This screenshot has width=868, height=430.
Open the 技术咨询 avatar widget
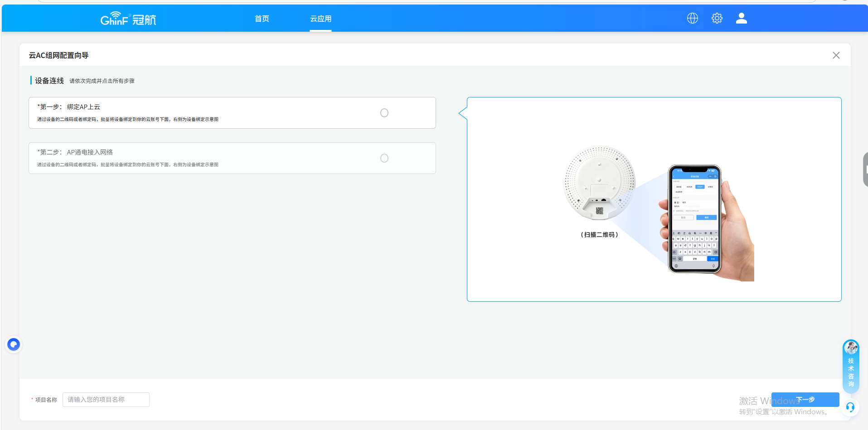[x=851, y=365]
